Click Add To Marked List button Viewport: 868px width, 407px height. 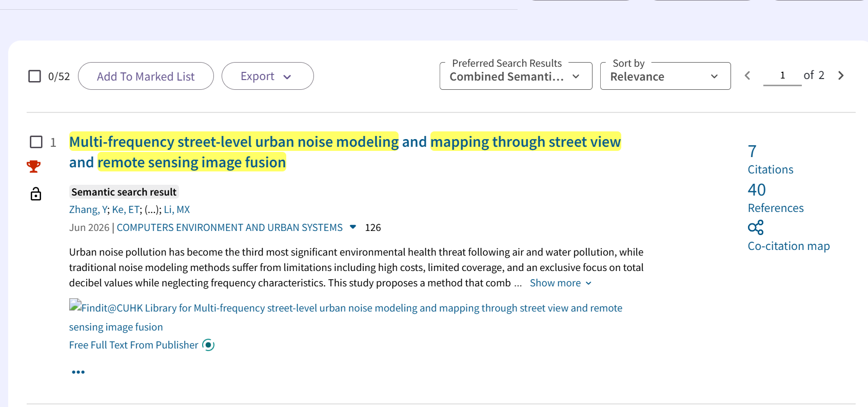point(146,76)
